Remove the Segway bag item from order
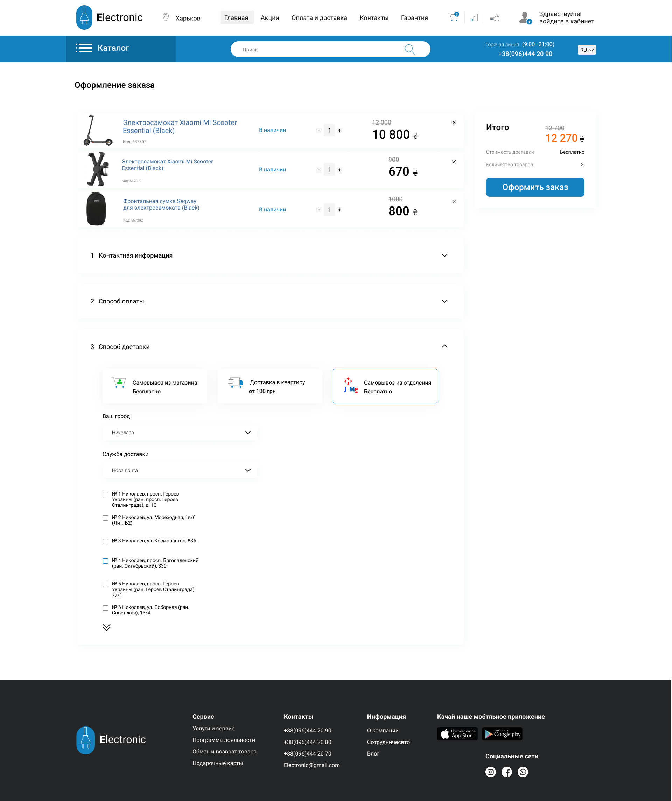Image resolution: width=672 pixels, height=801 pixels. click(454, 202)
